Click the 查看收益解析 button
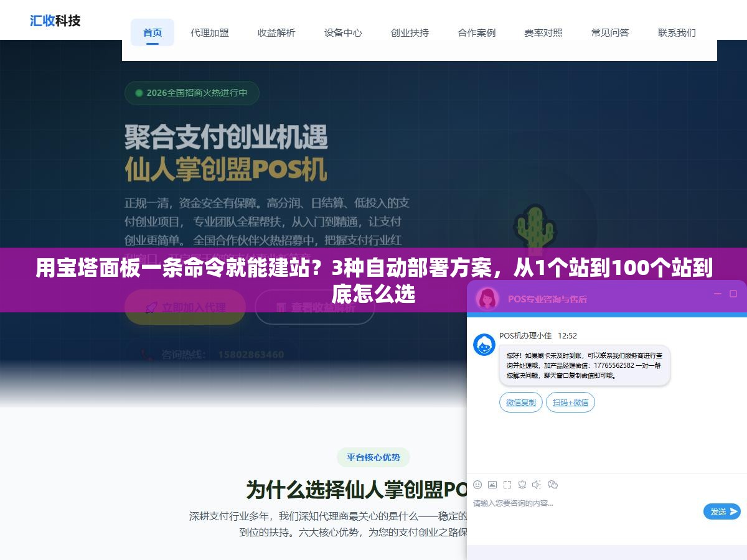 tap(315, 307)
